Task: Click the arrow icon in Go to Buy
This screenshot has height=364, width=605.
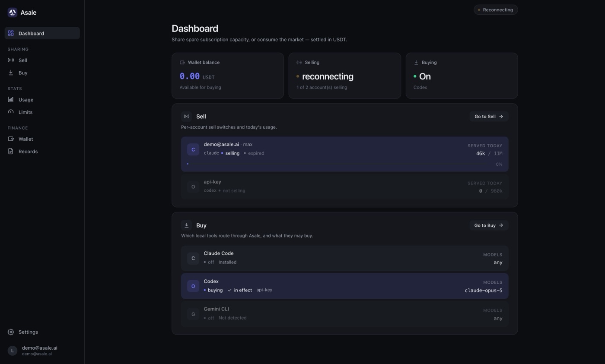Action: [x=501, y=225]
